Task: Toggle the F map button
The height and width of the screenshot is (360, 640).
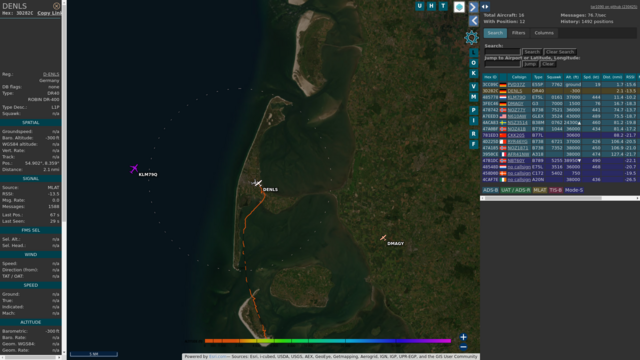Action: 473,144
